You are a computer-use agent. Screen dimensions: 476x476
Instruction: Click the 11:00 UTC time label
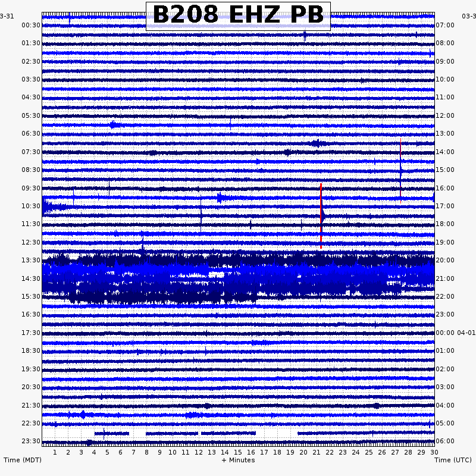point(445,97)
